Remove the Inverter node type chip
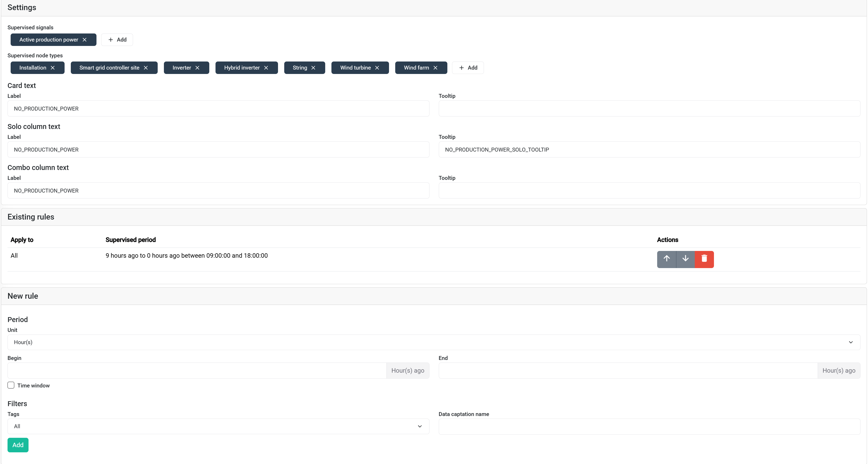Image resolution: width=868 pixels, height=464 pixels. click(x=197, y=68)
